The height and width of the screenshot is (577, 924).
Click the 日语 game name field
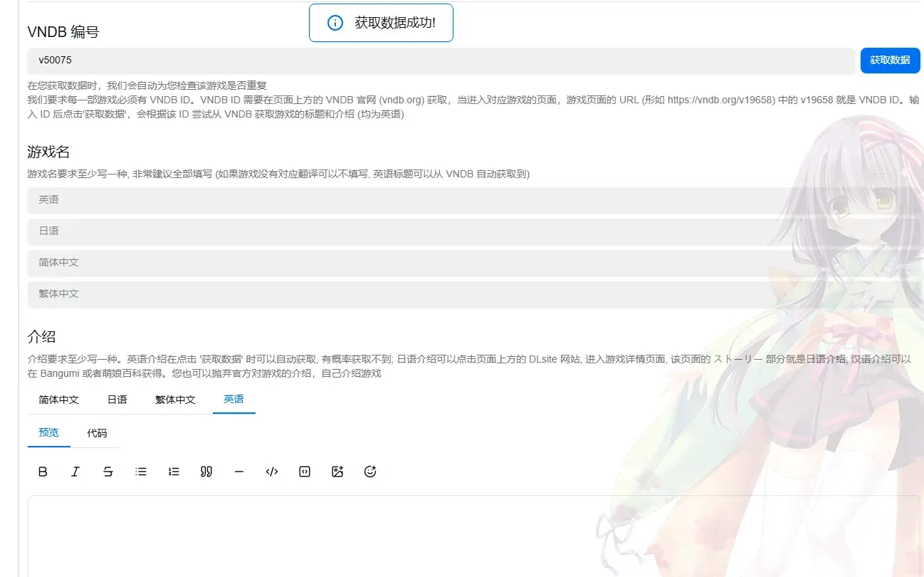click(x=474, y=232)
